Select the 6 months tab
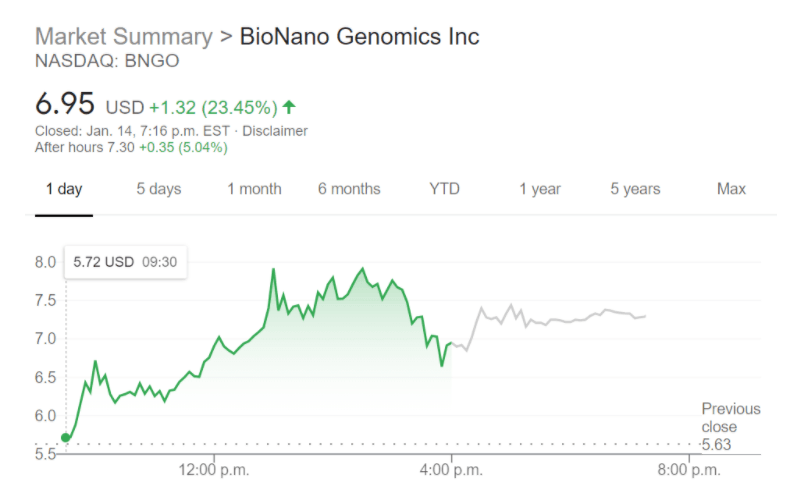Image resolution: width=803 pixels, height=496 pixels. click(349, 189)
